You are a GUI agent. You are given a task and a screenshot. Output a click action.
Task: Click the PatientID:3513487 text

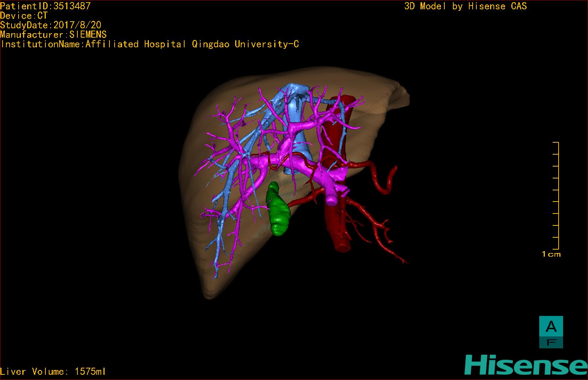tap(45, 6)
